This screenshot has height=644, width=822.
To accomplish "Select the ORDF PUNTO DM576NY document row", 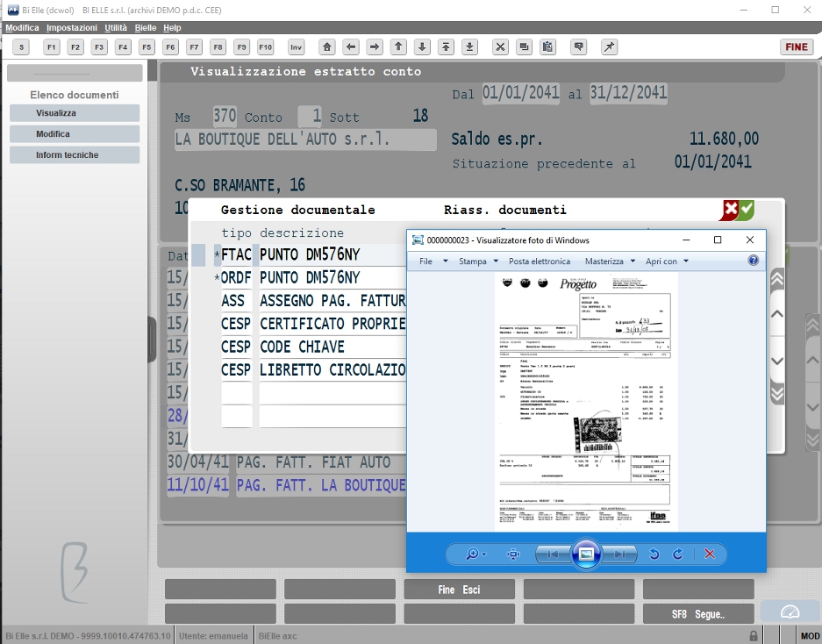I will click(313, 277).
